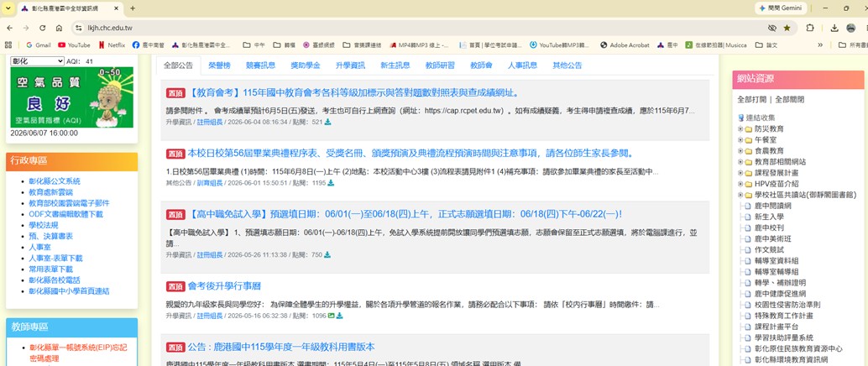Open the 彰化縣單一帳號系統(EIP)忘記密碼處理 link
Image resolution: width=868 pixels, height=366 pixels.
(x=78, y=353)
